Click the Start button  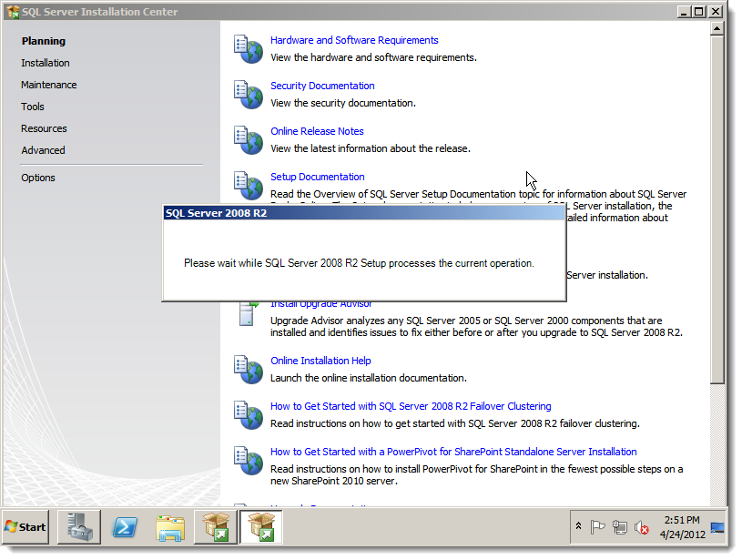25,527
